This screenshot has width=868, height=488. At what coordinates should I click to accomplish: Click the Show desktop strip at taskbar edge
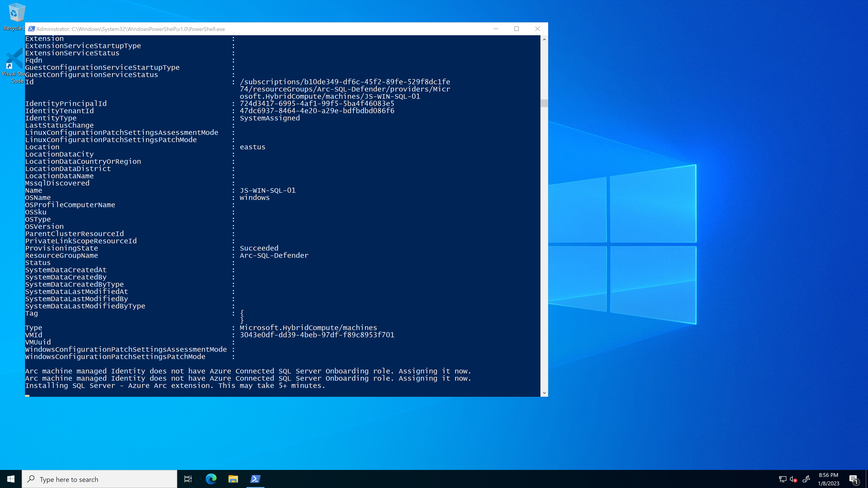867,479
